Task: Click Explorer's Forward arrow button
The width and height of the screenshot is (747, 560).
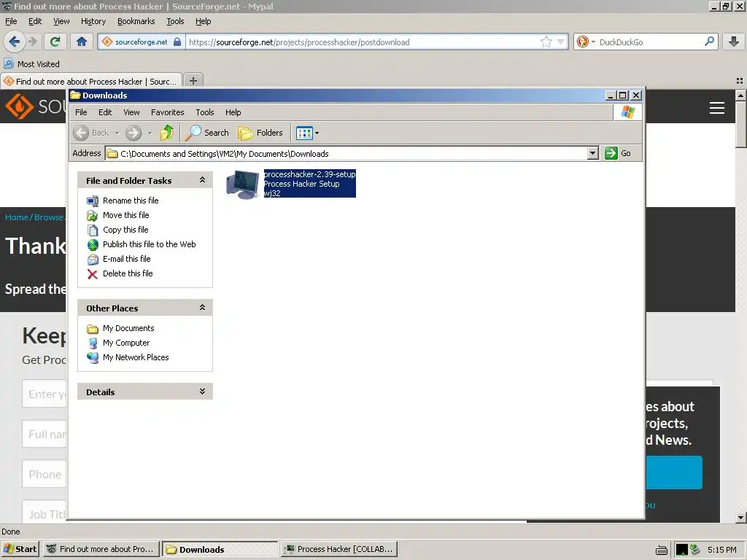Action: (134, 133)
